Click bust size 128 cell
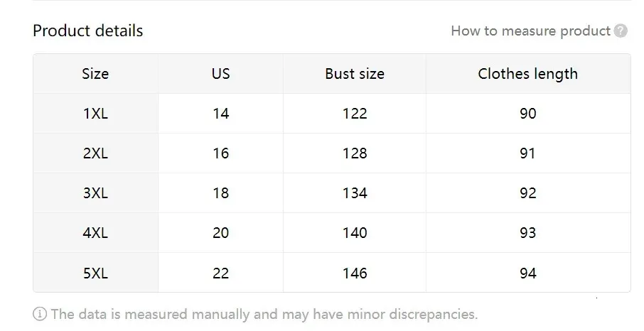 pos(355,153)
